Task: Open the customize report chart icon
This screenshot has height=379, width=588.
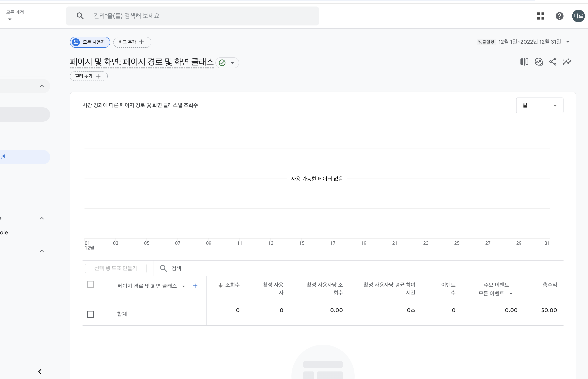Action: click(x=538, y=62)
